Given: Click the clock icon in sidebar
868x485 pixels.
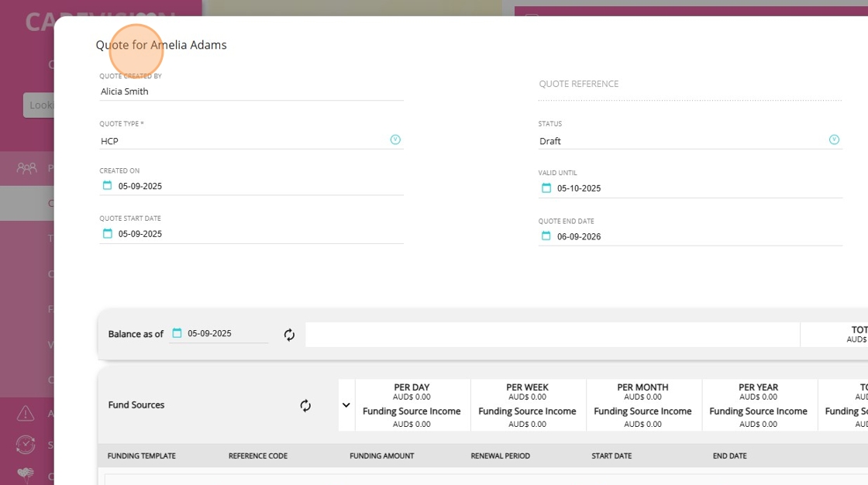Looking at the screenshot, I should (x=26, y=444).
